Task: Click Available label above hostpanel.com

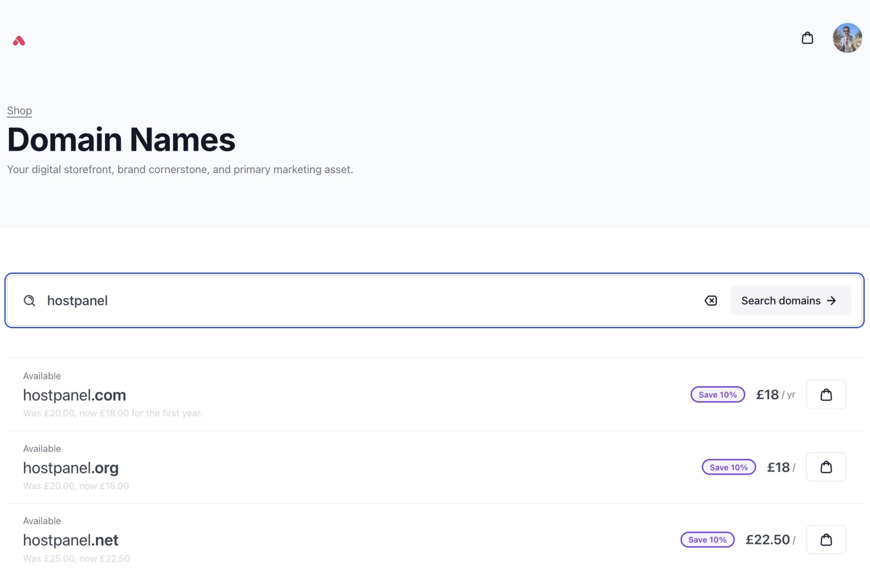Action: point(42,376)
